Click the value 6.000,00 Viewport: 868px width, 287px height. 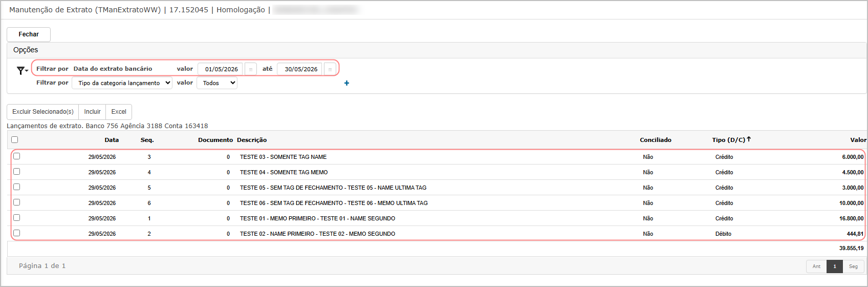(853, 157)
